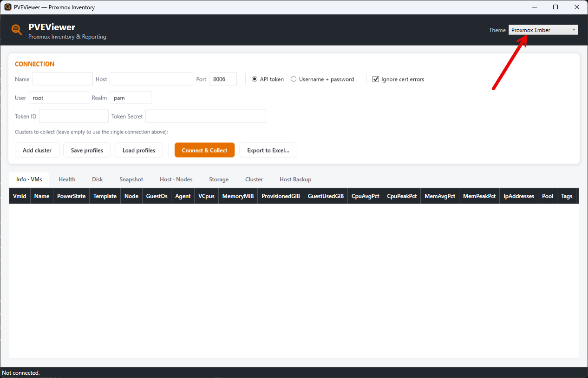Screen dimensions: 588x378
Task: Click the User field containing root
Action: coord(59,98)
